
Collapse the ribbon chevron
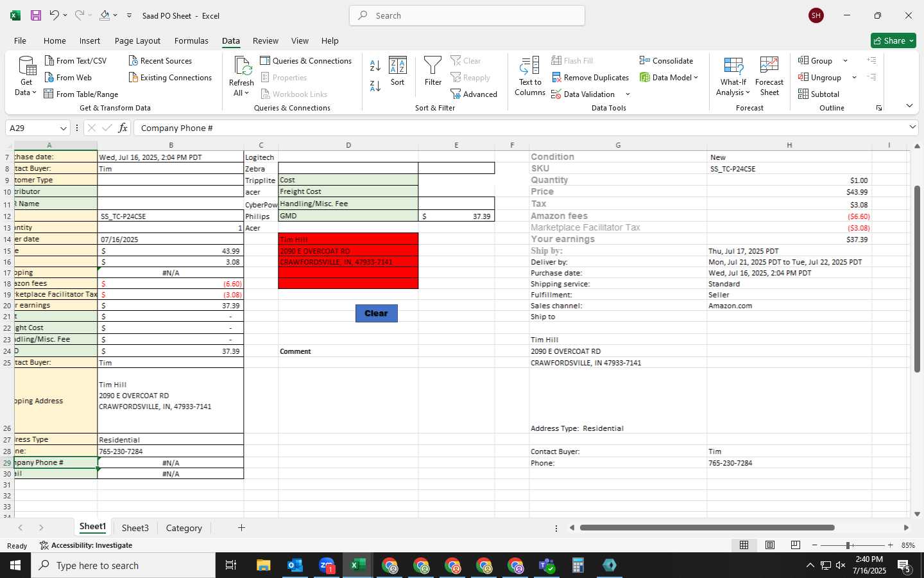[x=909, y=106]
